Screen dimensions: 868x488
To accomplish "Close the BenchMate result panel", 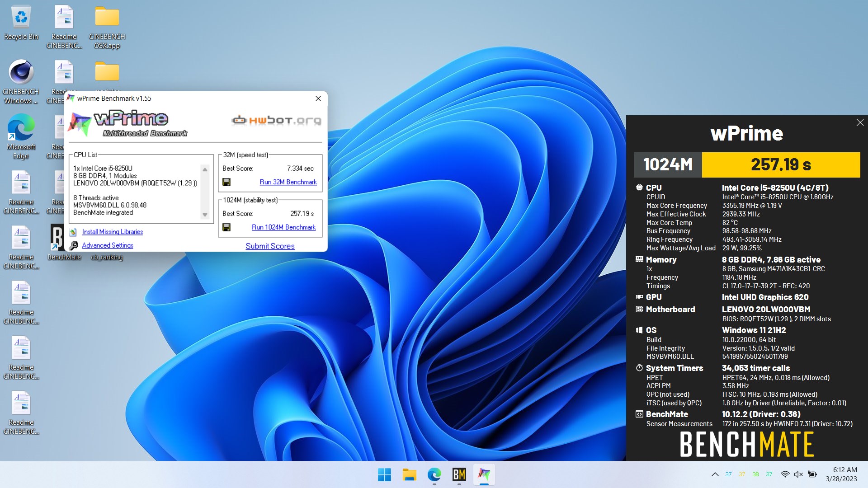I will (860, 122).
